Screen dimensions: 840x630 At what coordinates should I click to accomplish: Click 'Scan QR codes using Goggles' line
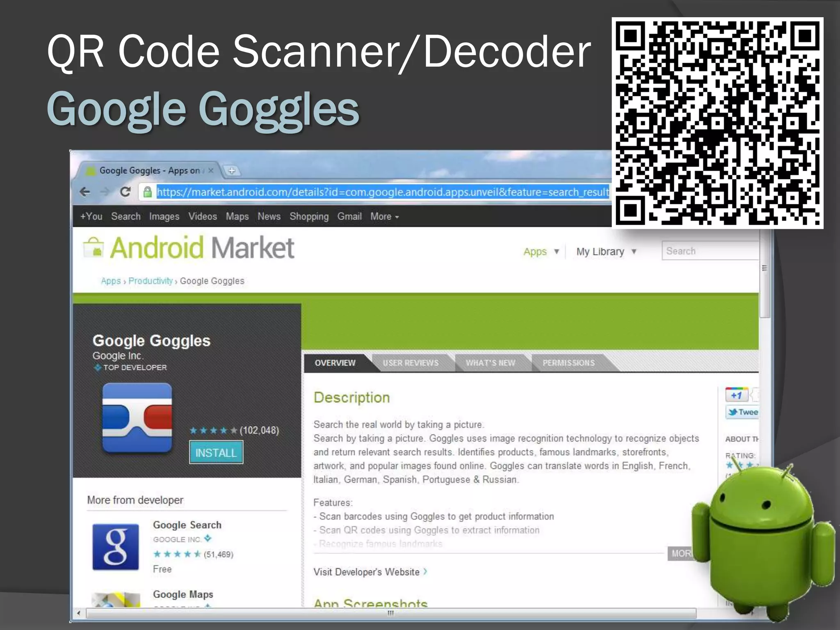coord(427,530)
